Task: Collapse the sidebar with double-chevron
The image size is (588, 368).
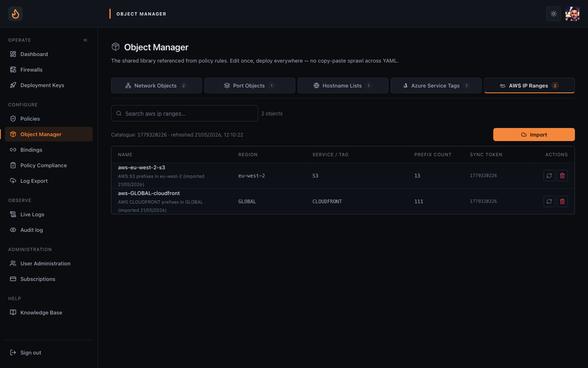Action: (85, 40)
